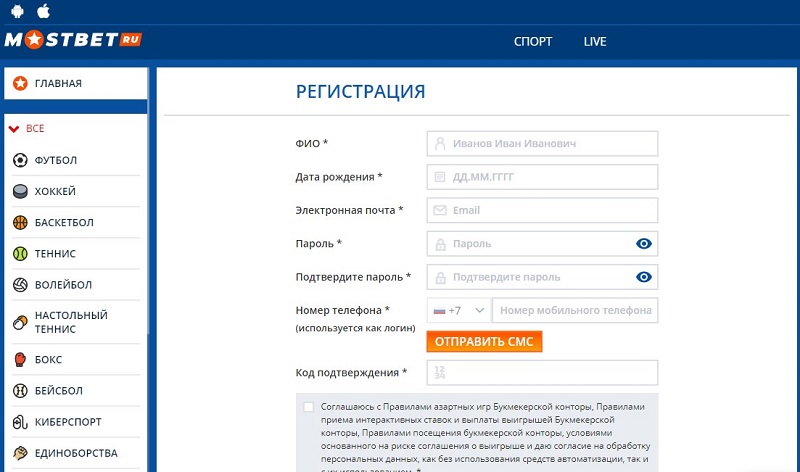This screenshot has height=472, width=800.
Task: Open the tennis ball icon
Action: 20,254
